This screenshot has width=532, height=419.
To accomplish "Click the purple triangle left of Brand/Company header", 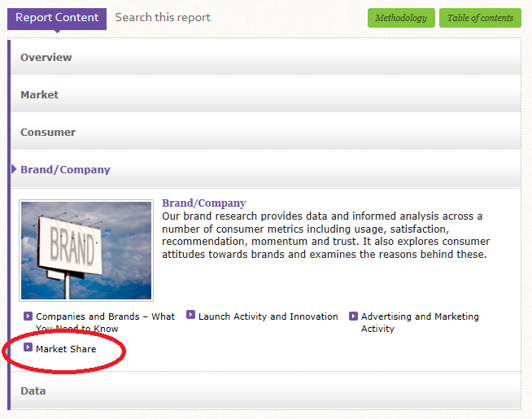I will [14, 169].
